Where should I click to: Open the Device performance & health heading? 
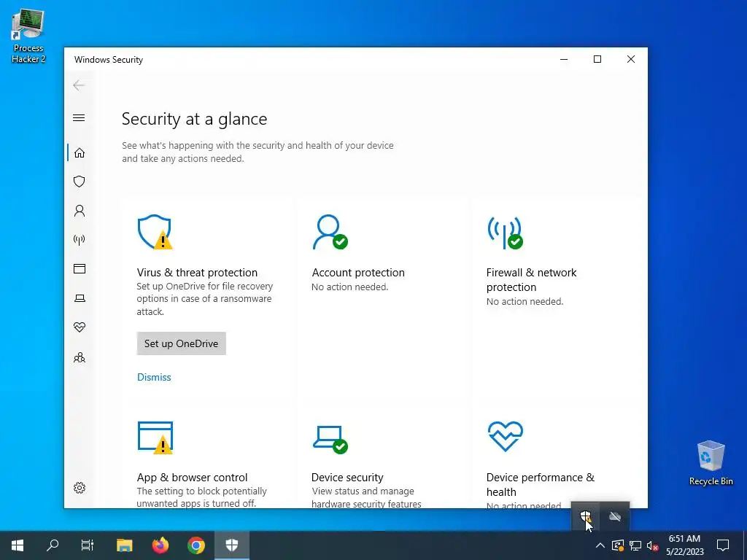[541, 484]
